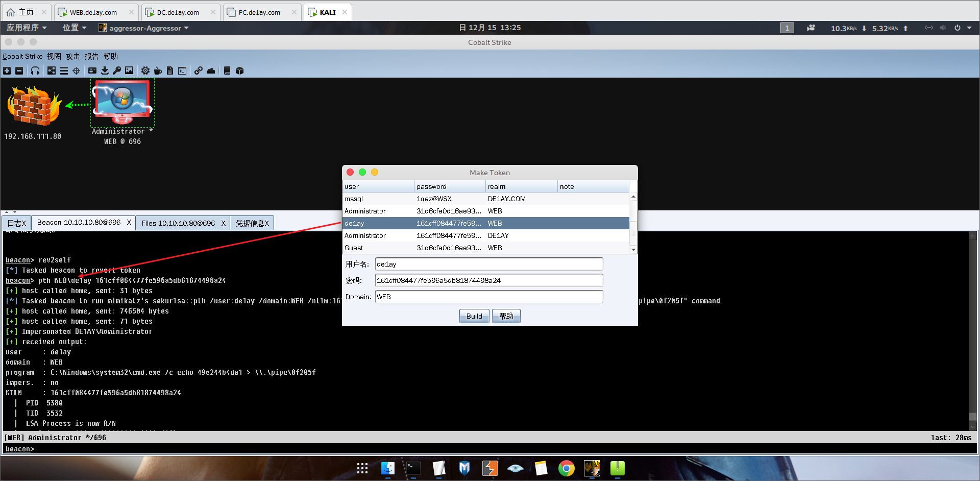The height and width of the screenshot is (481, 980).
Task: Click the connect to team server plus icon
Action: click(x=7, y=71)
